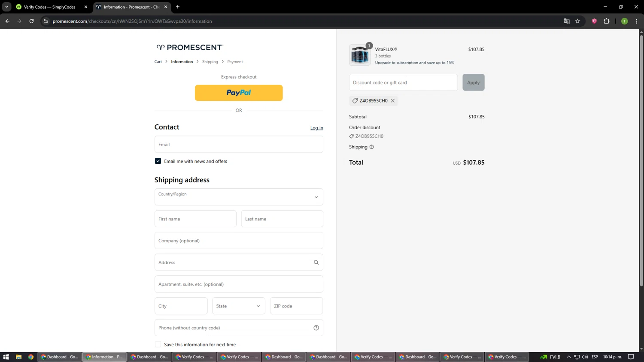Click the volume tray icon
Viewport: 644px width, 362px height.
585,357
